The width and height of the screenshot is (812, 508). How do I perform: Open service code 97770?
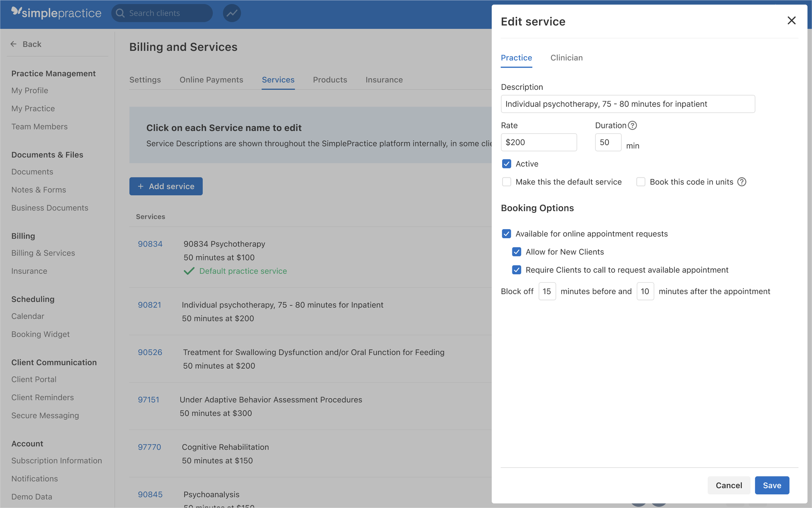point(149,447)
